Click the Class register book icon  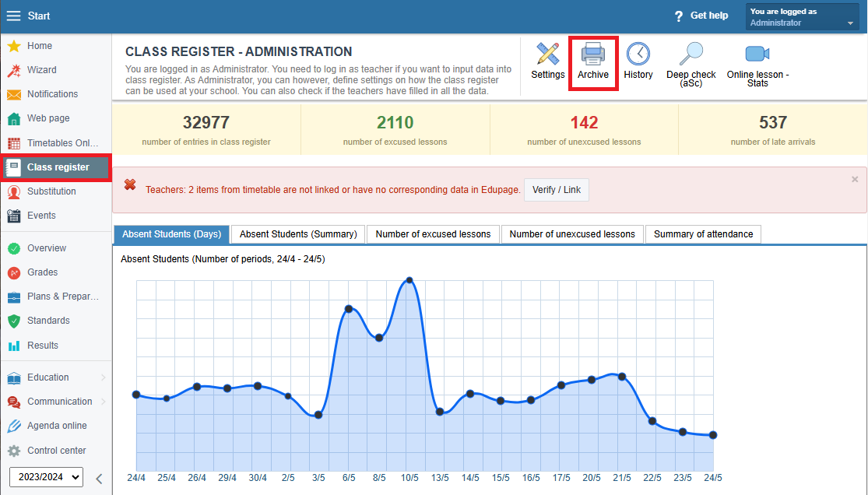(14, 167)
